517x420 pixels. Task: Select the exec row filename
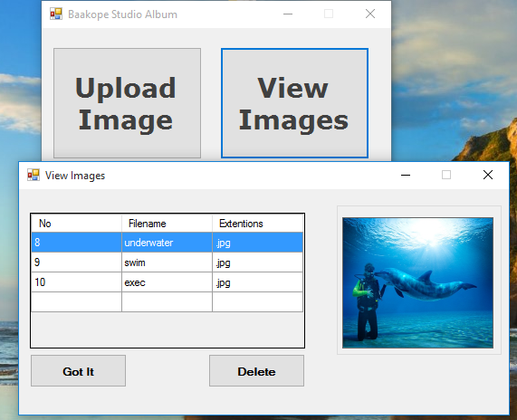(167, 282)
